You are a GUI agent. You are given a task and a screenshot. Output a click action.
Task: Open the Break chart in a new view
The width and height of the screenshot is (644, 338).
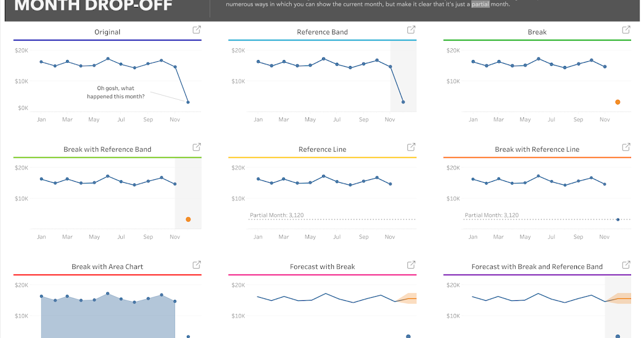(x=626, y=30)
